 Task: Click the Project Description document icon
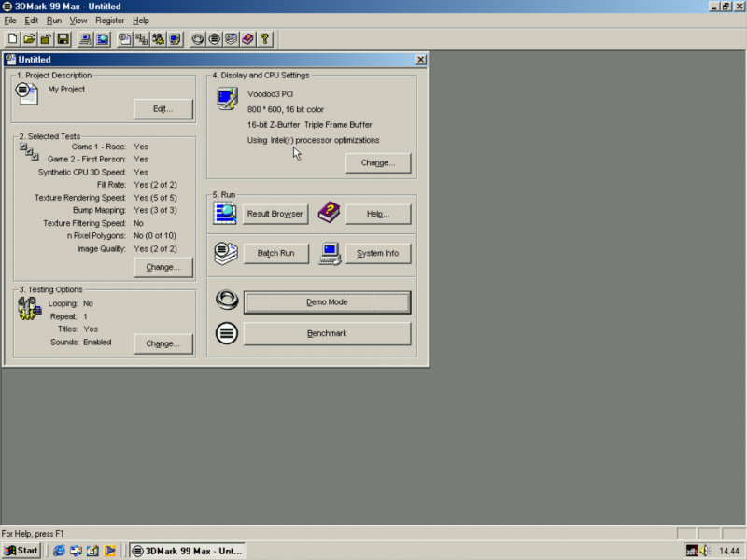coord(27,93)
